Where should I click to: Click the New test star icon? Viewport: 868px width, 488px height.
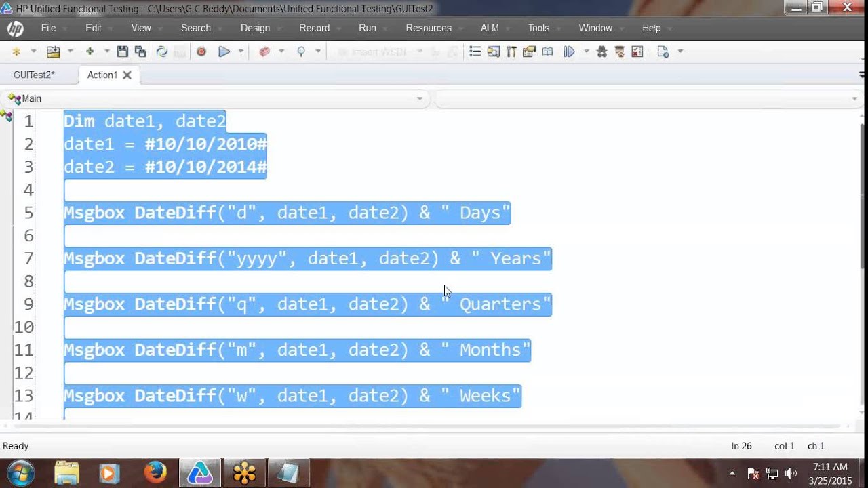click(16, 52)
